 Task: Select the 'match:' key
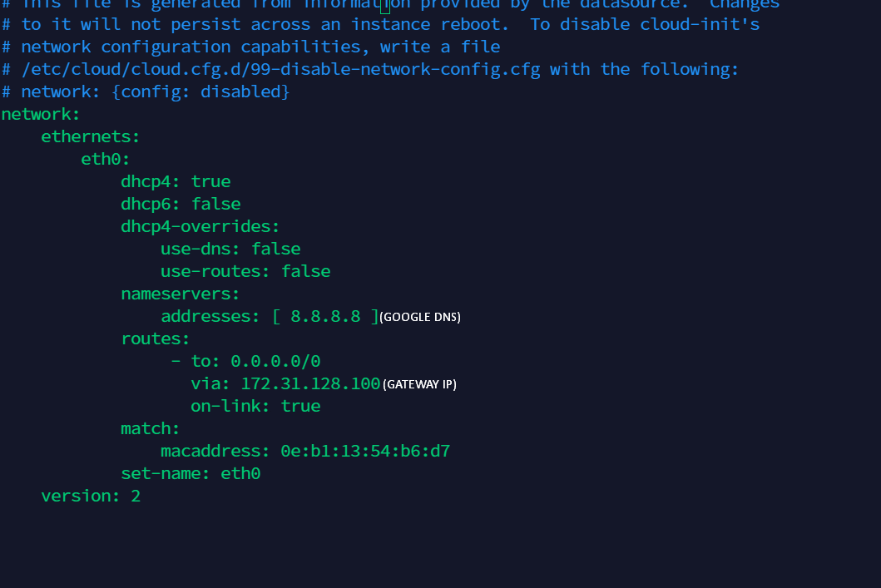tap(150, 428)
